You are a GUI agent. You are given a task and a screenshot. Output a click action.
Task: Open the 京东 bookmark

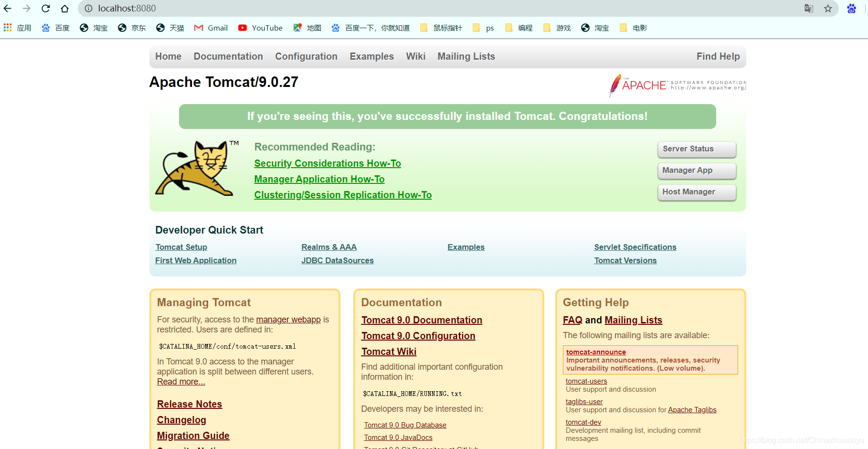point(132,28)
